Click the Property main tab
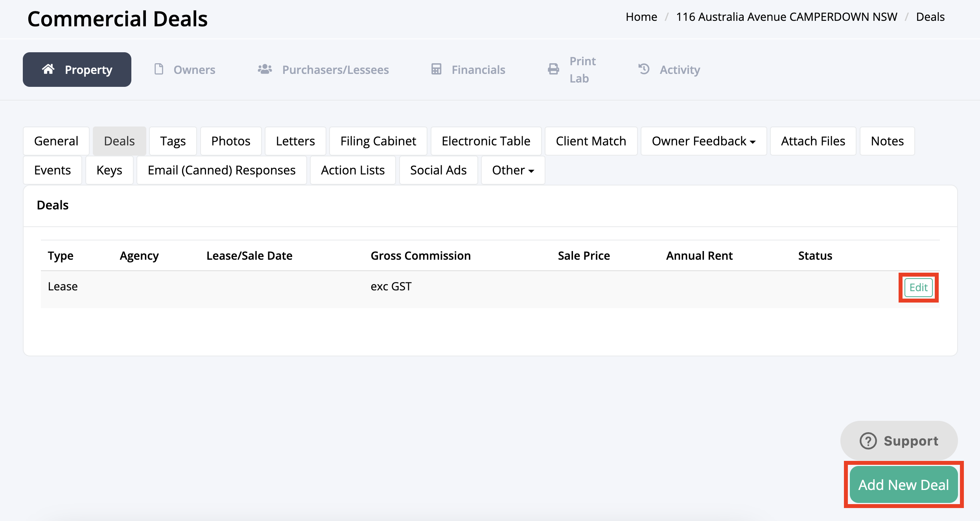The image size is (980, 521). pyautogui.click(x=77, y=70)
